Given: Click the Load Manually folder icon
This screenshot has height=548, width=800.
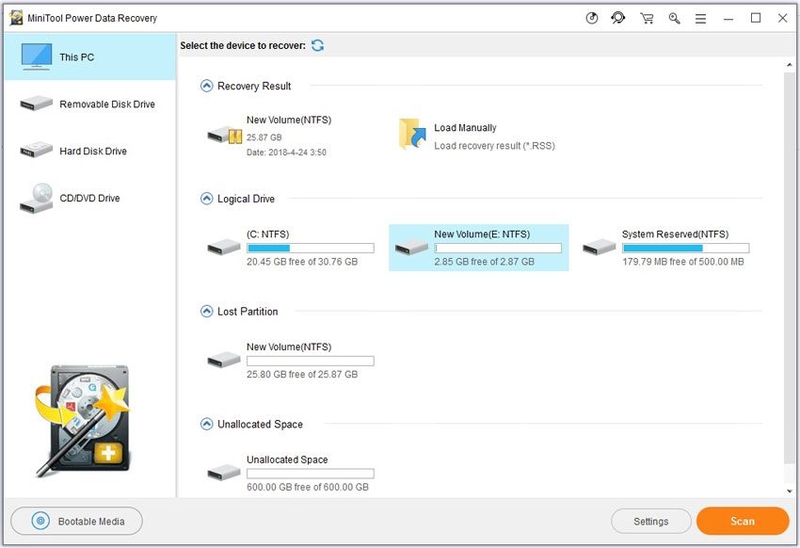Looking at the screenshot, I should point(412,134).
